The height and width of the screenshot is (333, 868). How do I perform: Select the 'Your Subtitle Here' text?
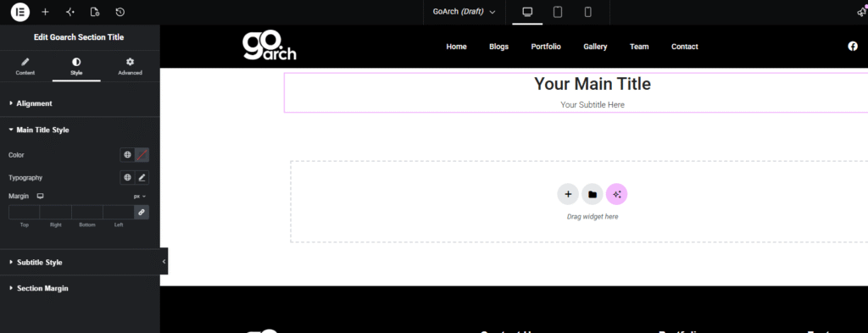click(593, 104)
